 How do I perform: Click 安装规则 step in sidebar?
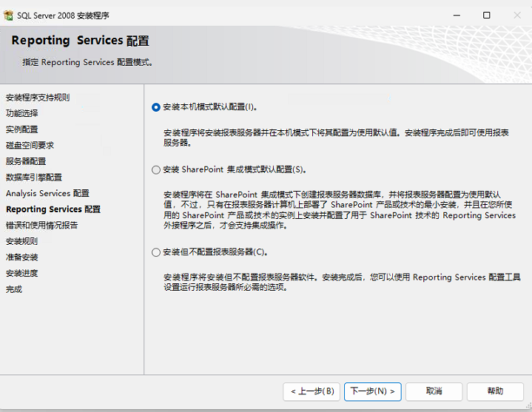[x=21, y=241]
